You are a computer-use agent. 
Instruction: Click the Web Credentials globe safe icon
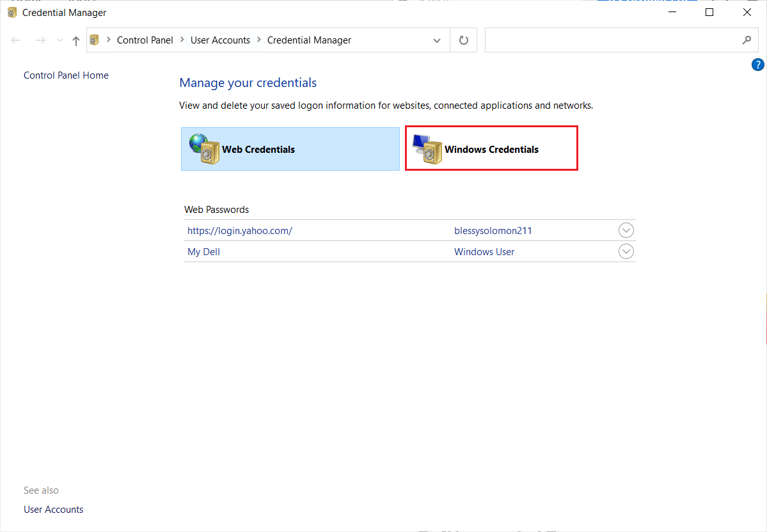[x=204, y=149]
